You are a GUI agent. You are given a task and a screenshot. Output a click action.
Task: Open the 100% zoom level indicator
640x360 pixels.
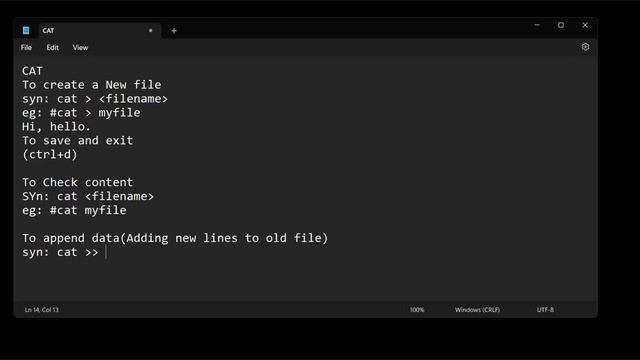tap(417, 310)
